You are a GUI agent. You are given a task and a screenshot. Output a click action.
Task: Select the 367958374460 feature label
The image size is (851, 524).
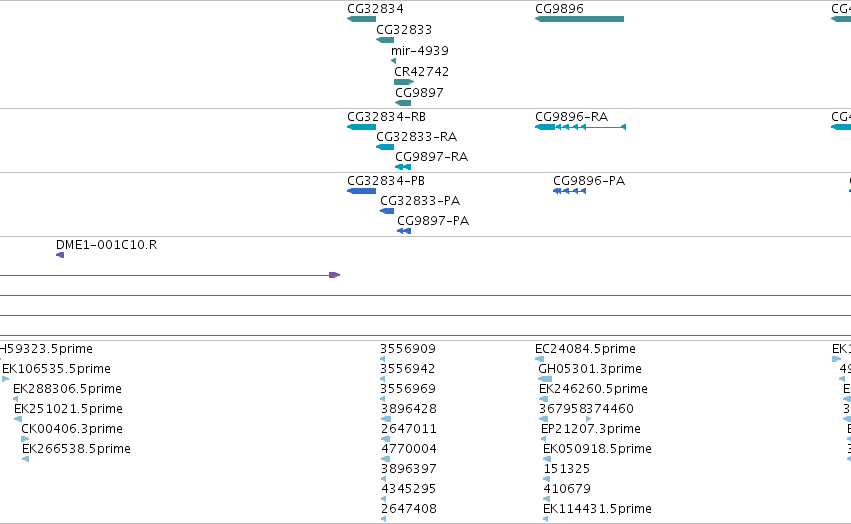pyautogui.click(x=586, y=409)
